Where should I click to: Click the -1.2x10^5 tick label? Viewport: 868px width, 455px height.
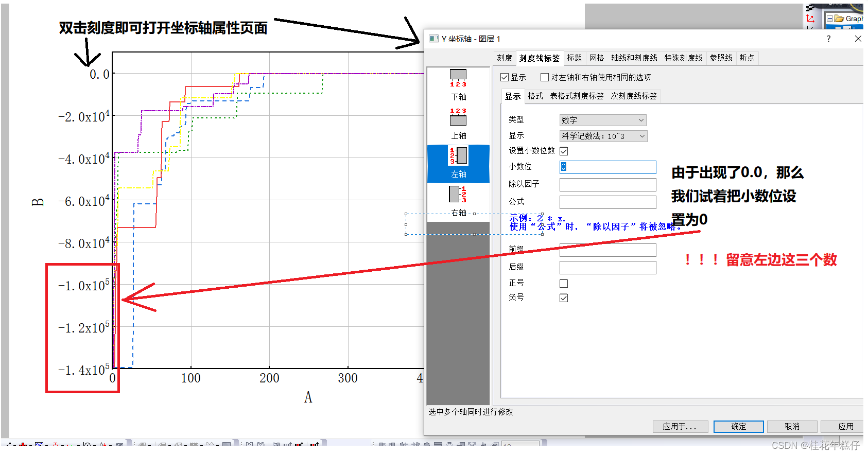(84, 327)
